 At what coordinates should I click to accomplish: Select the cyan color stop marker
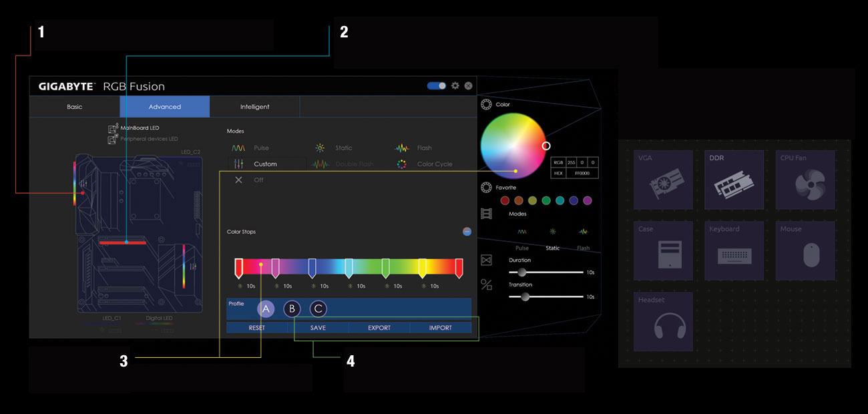coord(349,268)
